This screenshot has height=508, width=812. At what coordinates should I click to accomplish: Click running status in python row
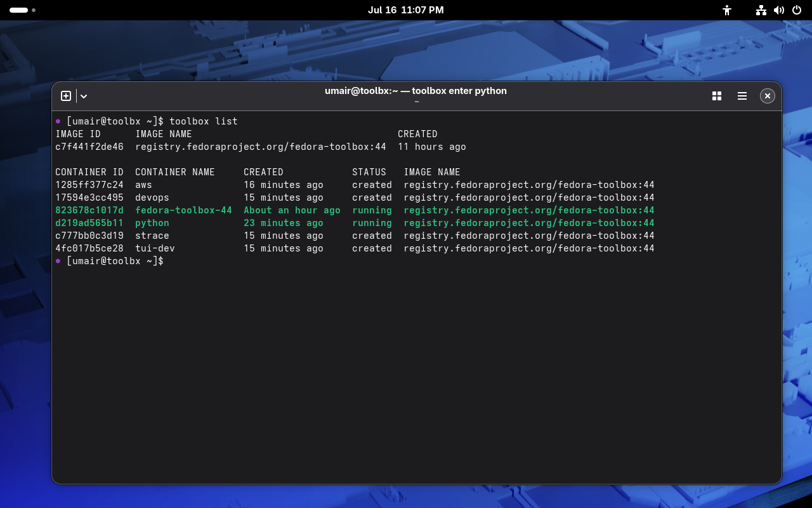[372, 223]
